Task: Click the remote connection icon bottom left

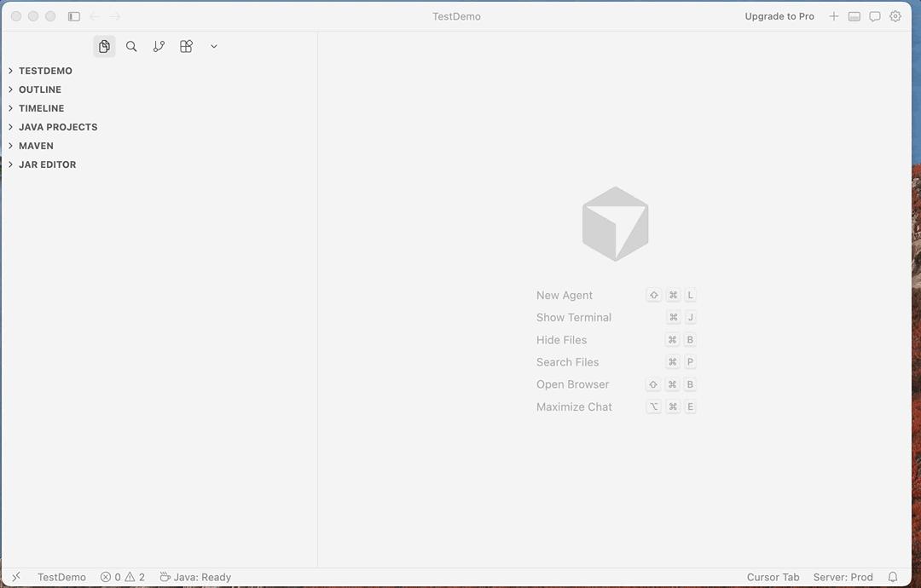Action: tap(15, 577)
